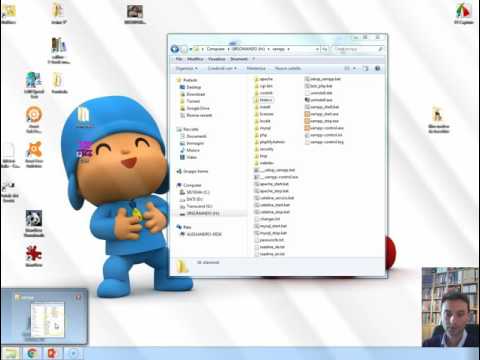
Task: Select xampp-control.exe file
Action: coord(324,128)
